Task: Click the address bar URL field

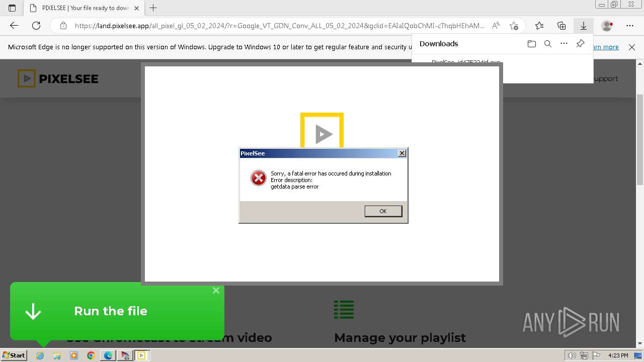Action: click(x=280, y=26)
